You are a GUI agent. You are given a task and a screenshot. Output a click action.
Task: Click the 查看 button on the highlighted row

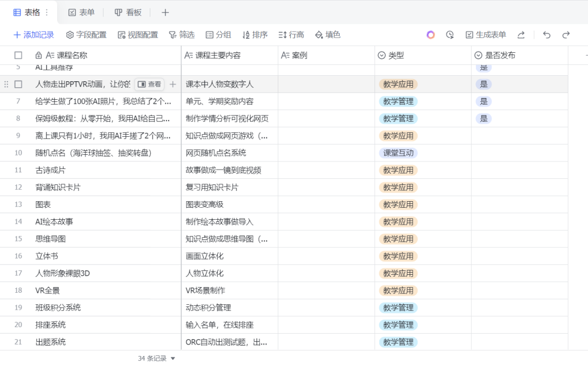click(150, 84)
